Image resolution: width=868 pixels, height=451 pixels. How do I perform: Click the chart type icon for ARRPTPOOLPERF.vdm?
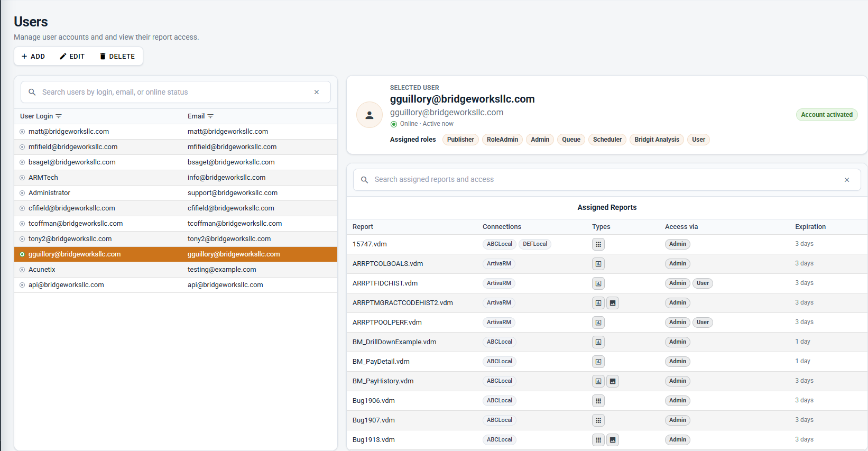point(598,323)
